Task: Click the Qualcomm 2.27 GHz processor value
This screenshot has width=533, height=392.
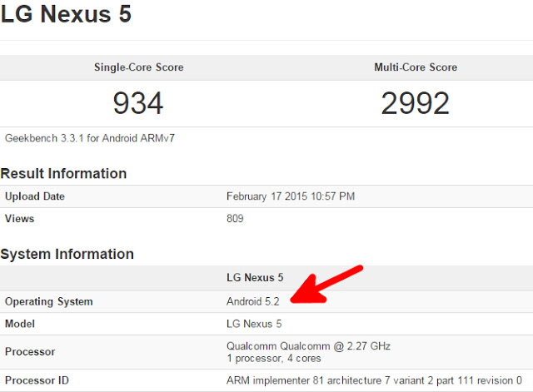Action: point(308,352)
